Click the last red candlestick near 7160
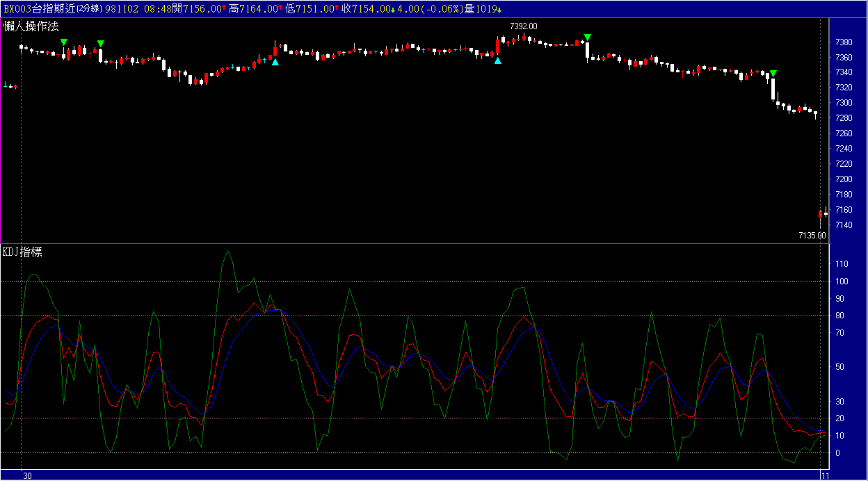Image resolution: width=868 pixels, height=481 pixels. click(821, 214)
